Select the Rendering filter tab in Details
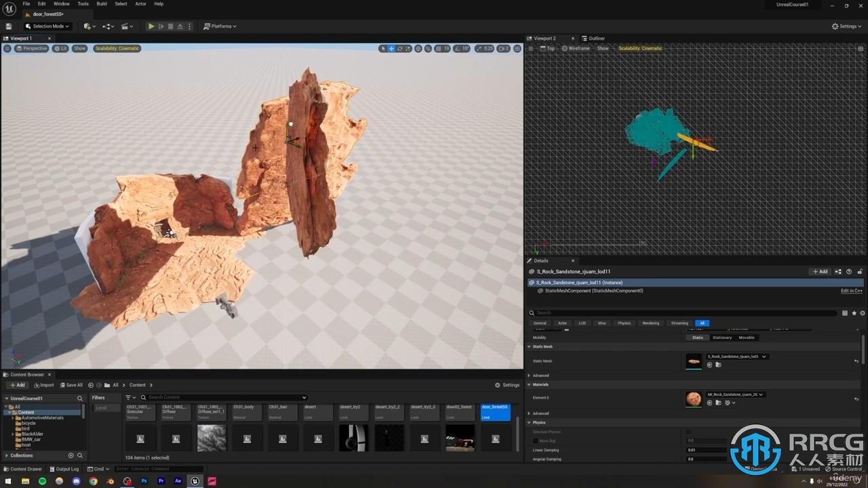The image size is (868, 488). 651,323
